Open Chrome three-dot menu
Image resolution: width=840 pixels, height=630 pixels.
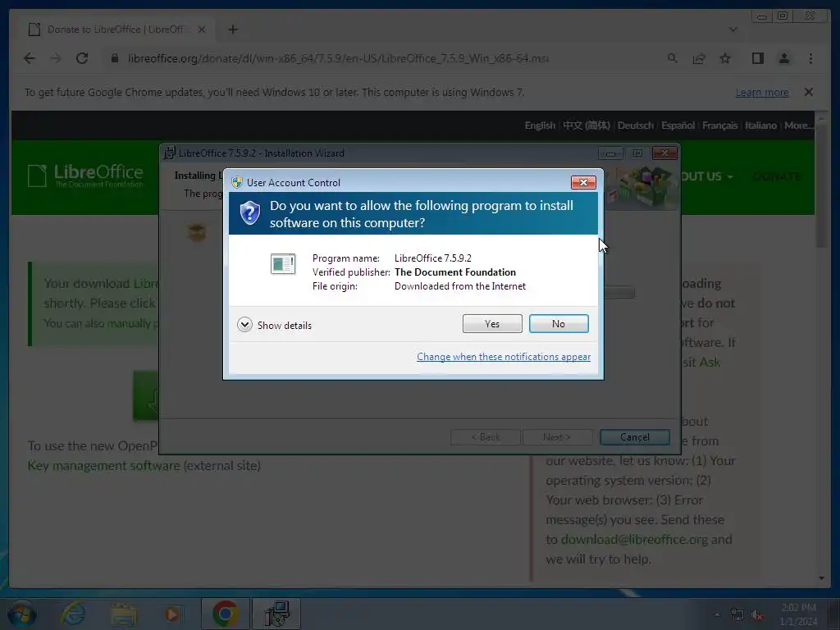tap(810, 58)
